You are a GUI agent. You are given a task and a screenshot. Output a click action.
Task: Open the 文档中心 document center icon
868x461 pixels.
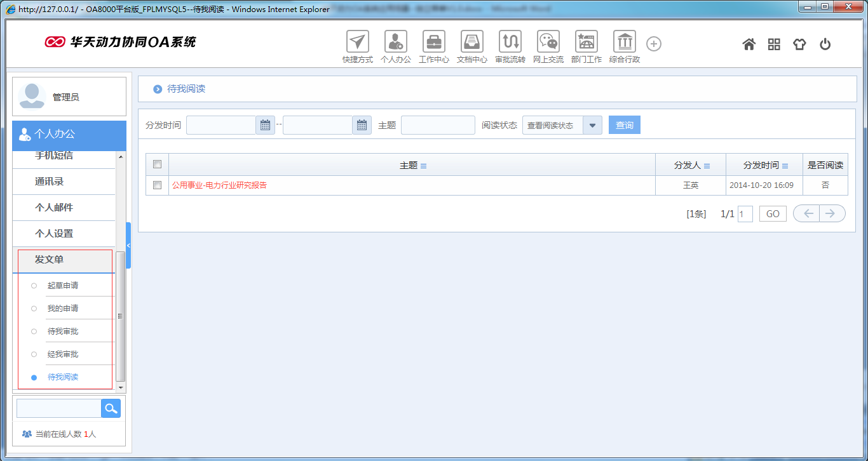pyautogui.click(x=471, y=42)
